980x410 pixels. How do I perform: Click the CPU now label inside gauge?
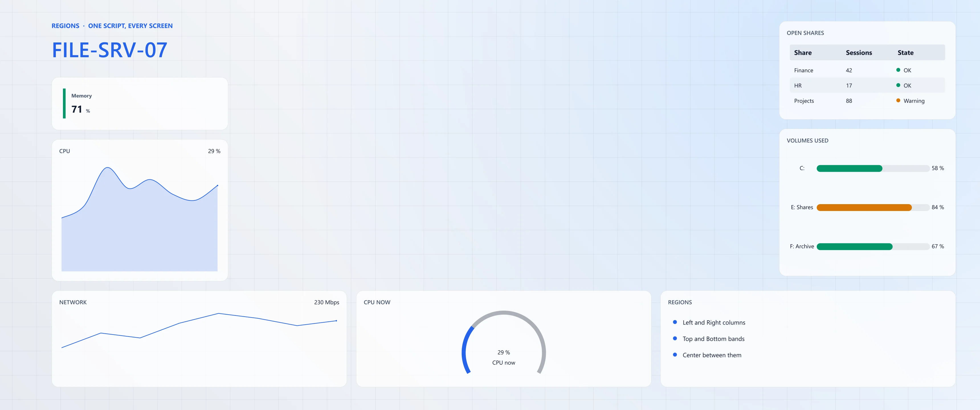click(504, 363)
